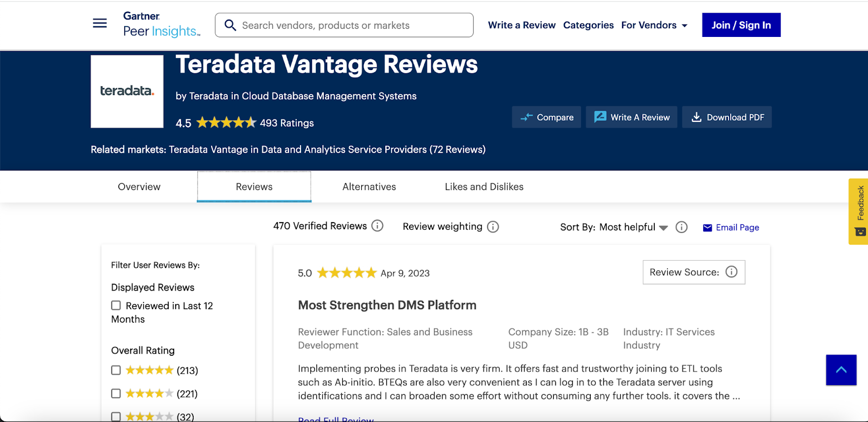Image resolution: width=868 pixels, height=422 pixels.
Task: Click info icon beside Sort By dropdown
Action: coord(681,227)
